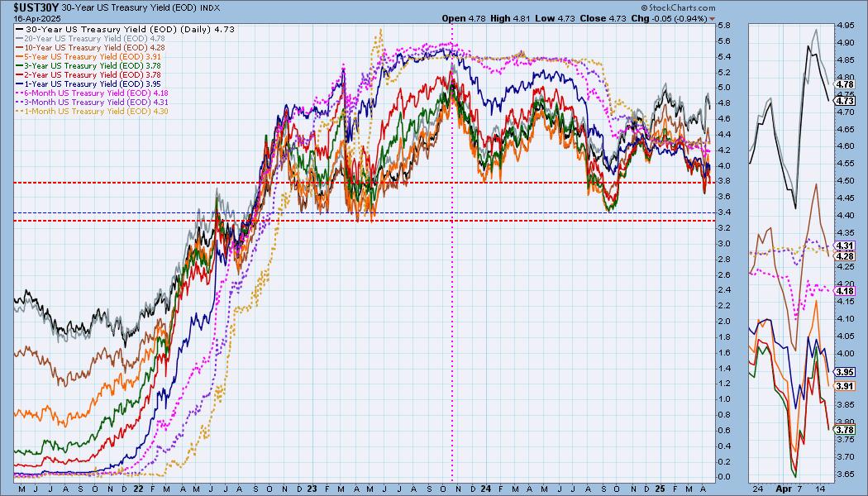Click the Low 4.73 value in header

(x=556, y=18)
